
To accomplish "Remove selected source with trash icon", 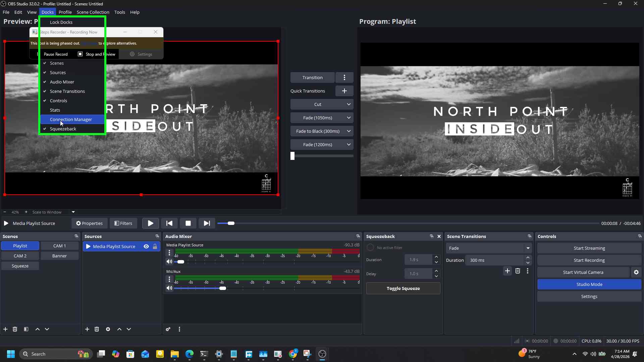I will tap(97, 329).
